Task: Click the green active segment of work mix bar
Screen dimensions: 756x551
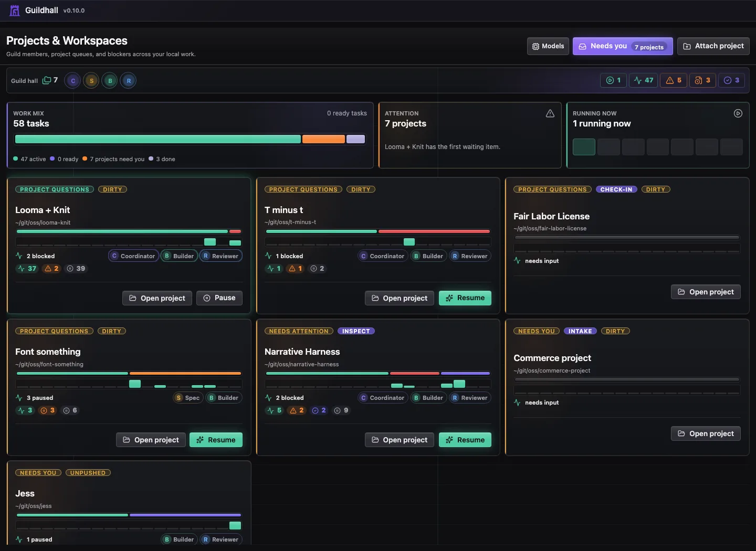Action: (x=158, y=139)
